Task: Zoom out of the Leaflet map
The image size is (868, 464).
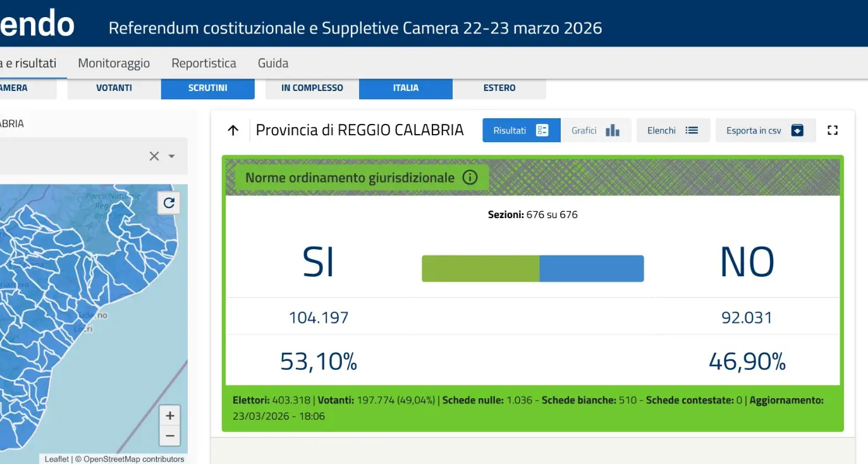Action: tap(169, 436)
